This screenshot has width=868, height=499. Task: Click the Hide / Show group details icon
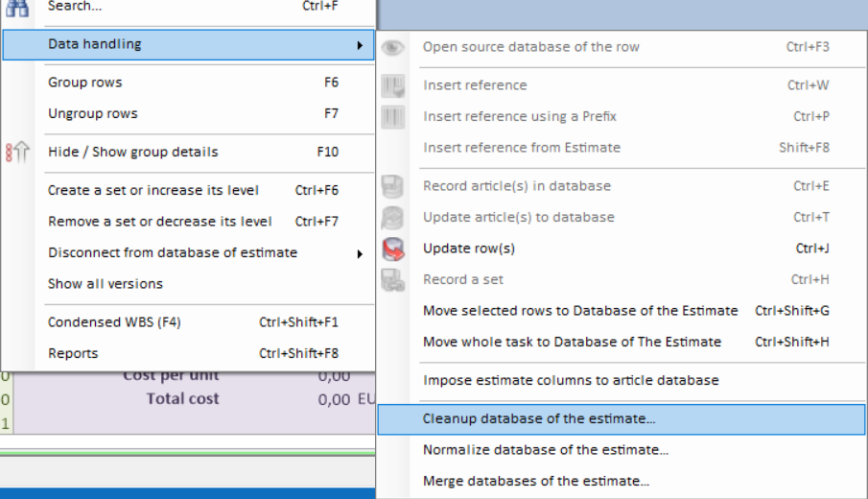(x=17, y=153)
